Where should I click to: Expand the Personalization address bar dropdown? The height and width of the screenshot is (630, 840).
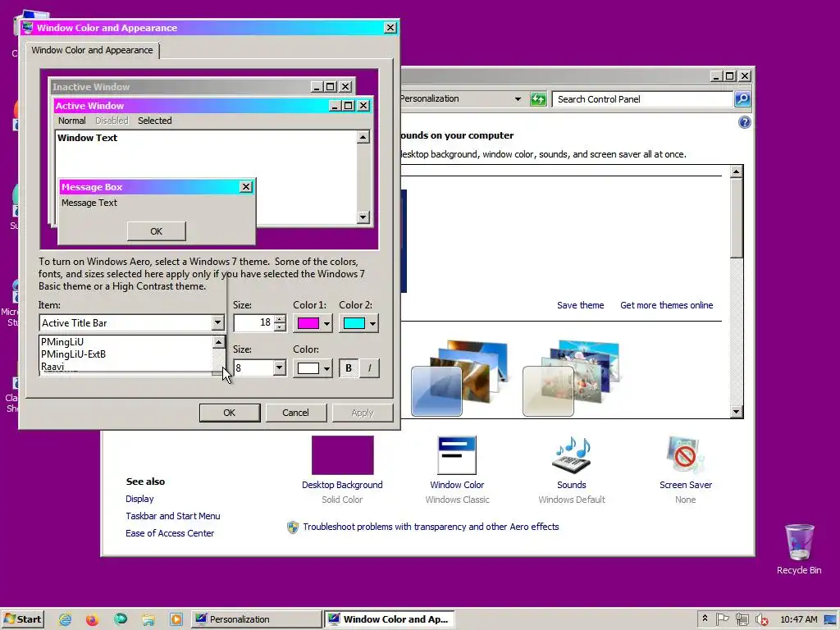[518, 99]
